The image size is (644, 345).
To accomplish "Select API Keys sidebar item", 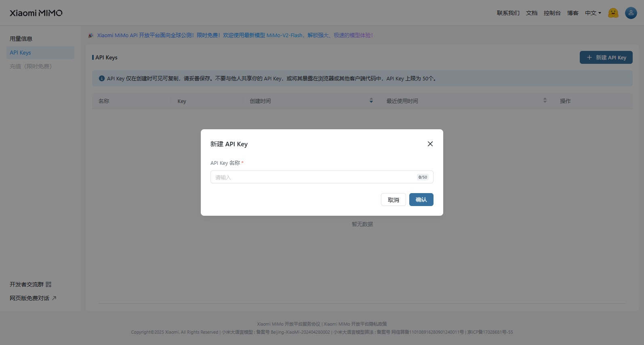I will [x=21, y=53].
